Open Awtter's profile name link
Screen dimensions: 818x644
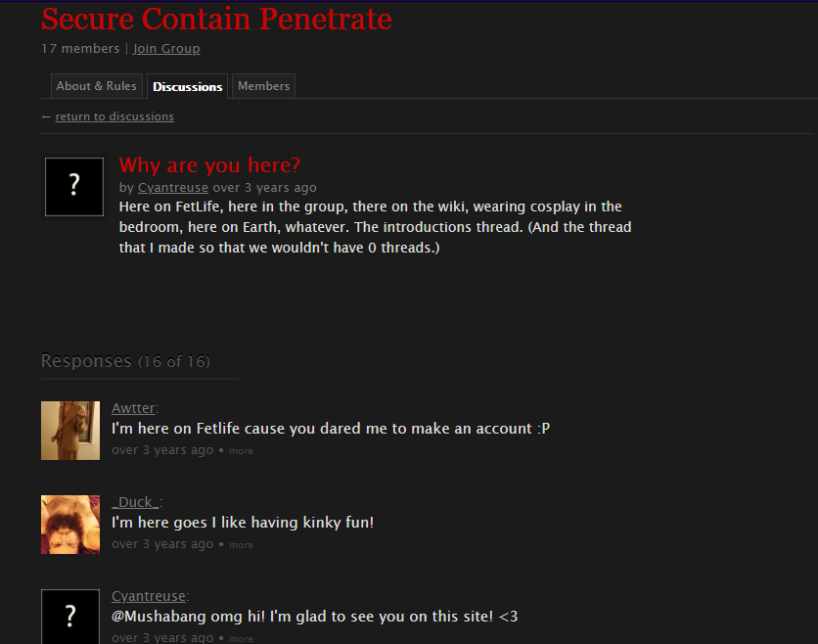click(133, 408)
